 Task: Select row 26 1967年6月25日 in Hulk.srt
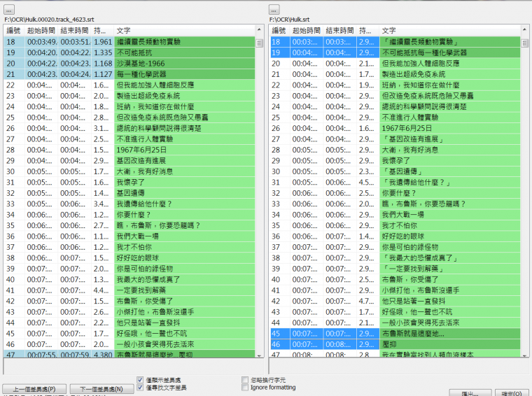(395, 128)
